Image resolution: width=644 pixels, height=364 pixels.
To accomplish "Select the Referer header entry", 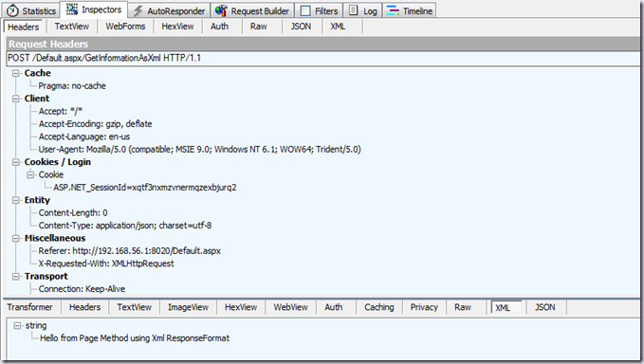I will point(129,251).
